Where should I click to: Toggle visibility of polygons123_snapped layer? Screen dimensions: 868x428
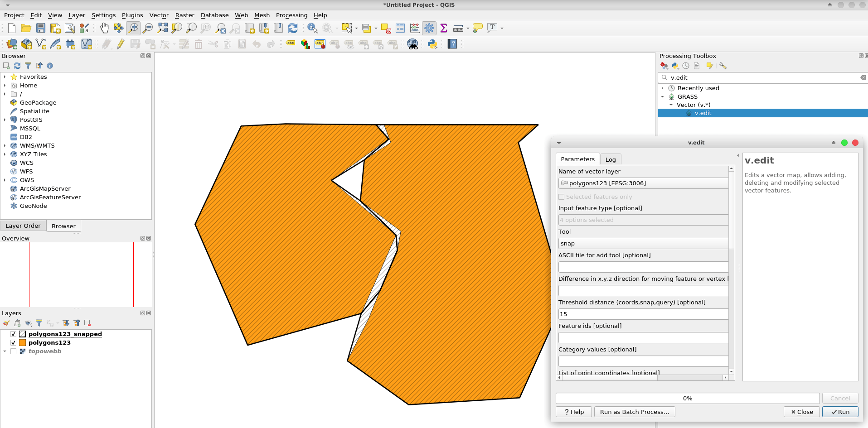[x=13, y=334]
